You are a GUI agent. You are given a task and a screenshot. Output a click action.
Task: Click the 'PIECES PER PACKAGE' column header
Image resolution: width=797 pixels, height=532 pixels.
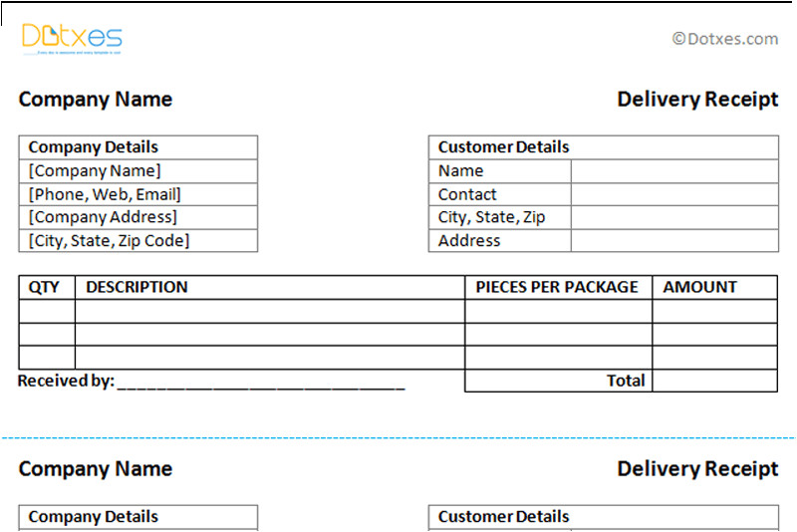pos(559,288)
